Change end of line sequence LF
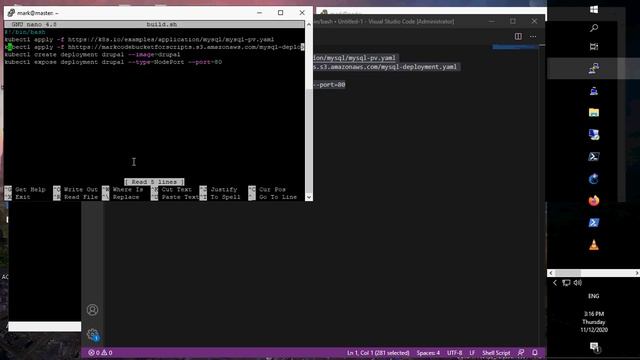 point(472,353)
